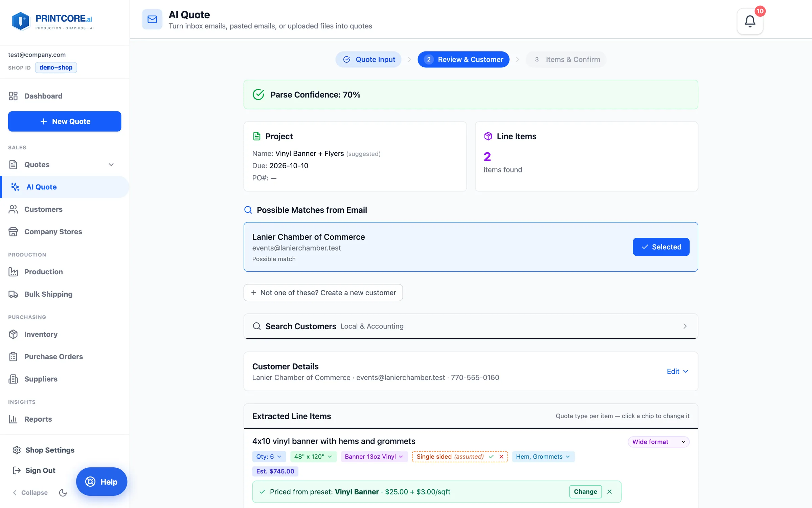Click the Shop Settings gear icon
Image resolution: width=812 pixels, height=508 pixels.
pos(17,450)
